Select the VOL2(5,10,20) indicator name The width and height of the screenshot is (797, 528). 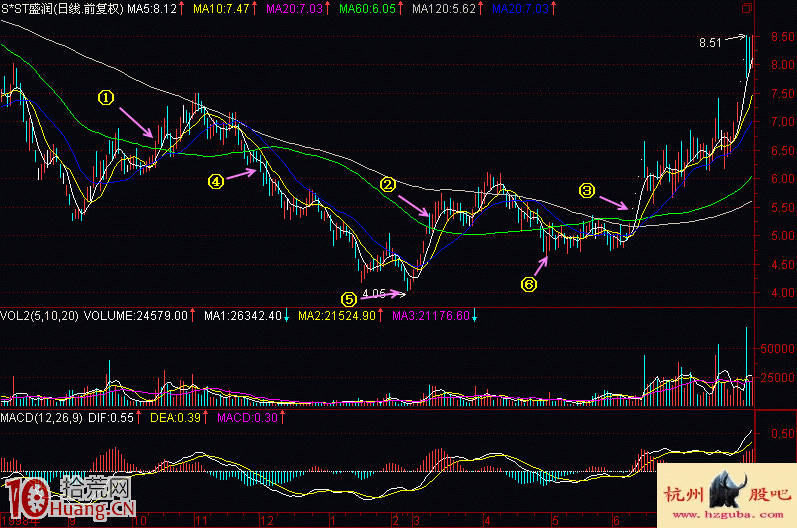pyautogui.click(x=40, y=316)
